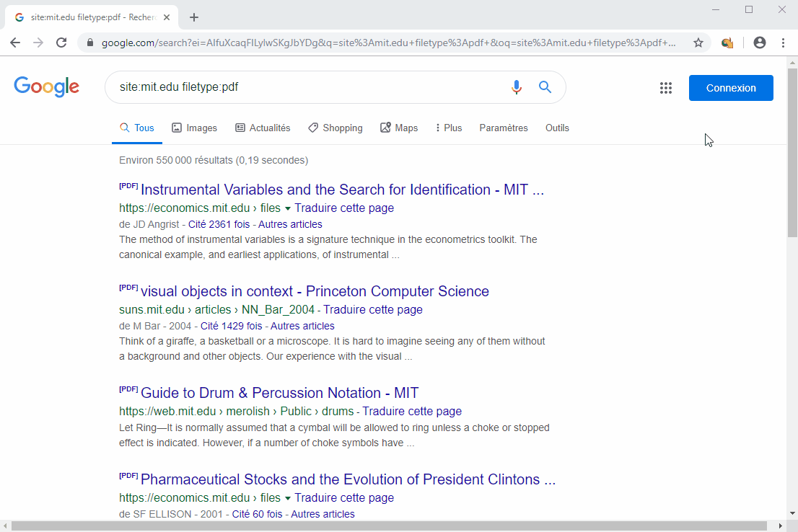
Task: Open Paramètres settings menu
Action: coord(504,128)
